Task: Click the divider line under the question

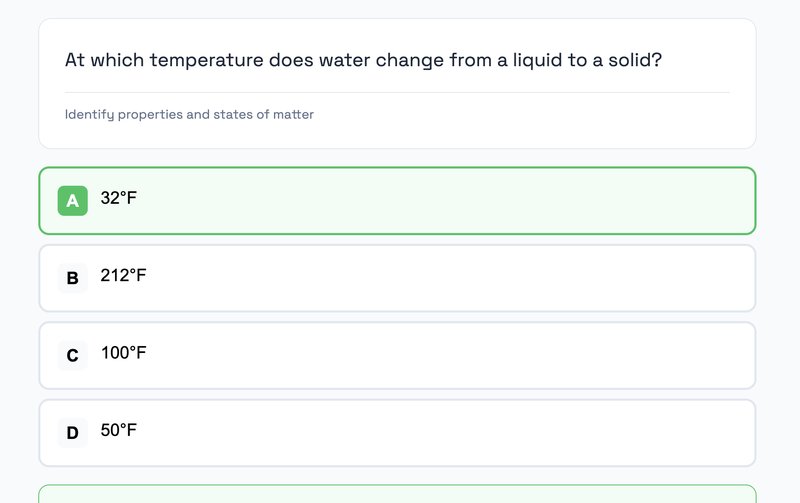Action: tap(397, 92)
